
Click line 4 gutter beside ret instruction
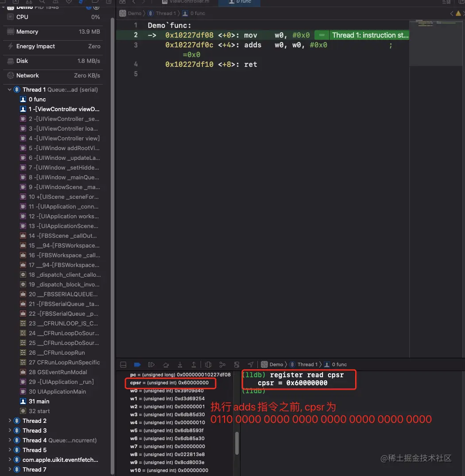[136, 64]
